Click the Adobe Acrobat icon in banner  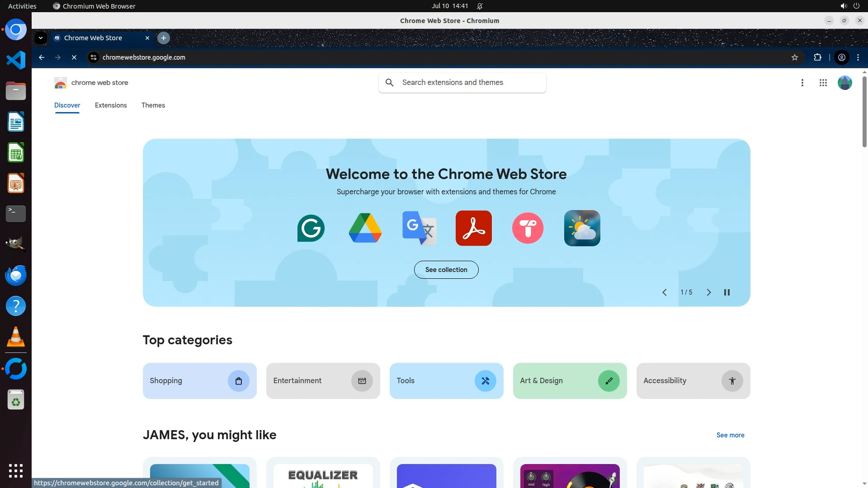click(x=473, y=228)
